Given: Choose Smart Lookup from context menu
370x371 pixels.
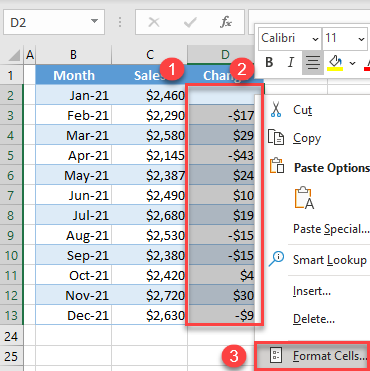Looking at the screenshot, I should (x=329, y=259).
